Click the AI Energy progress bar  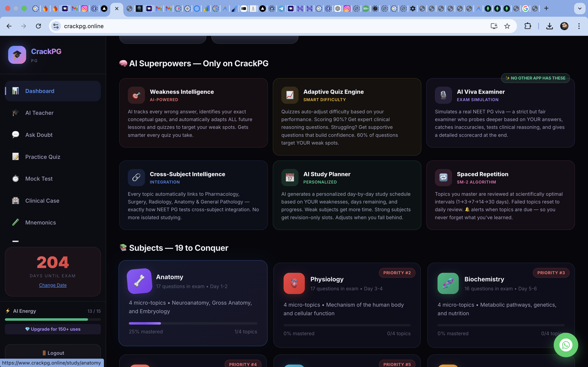click(53, 319)
